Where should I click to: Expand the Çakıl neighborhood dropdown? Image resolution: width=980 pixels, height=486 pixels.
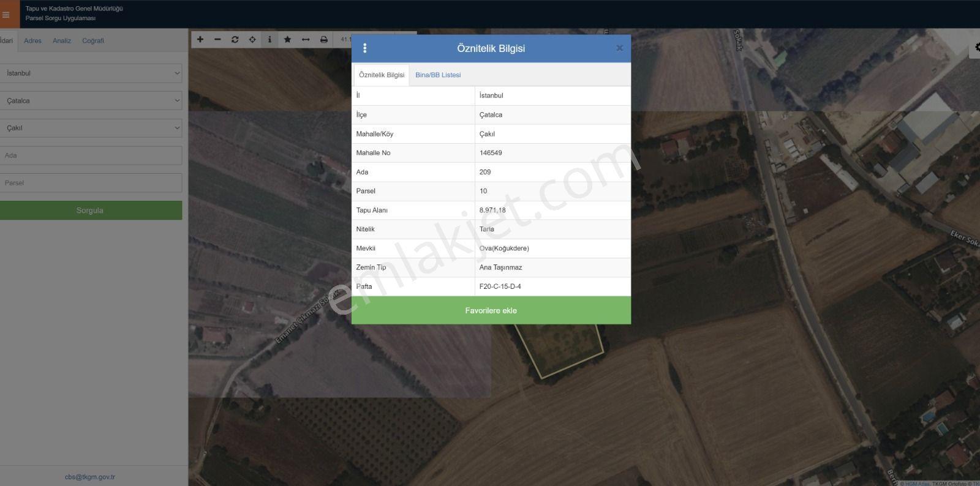[91, 128]
